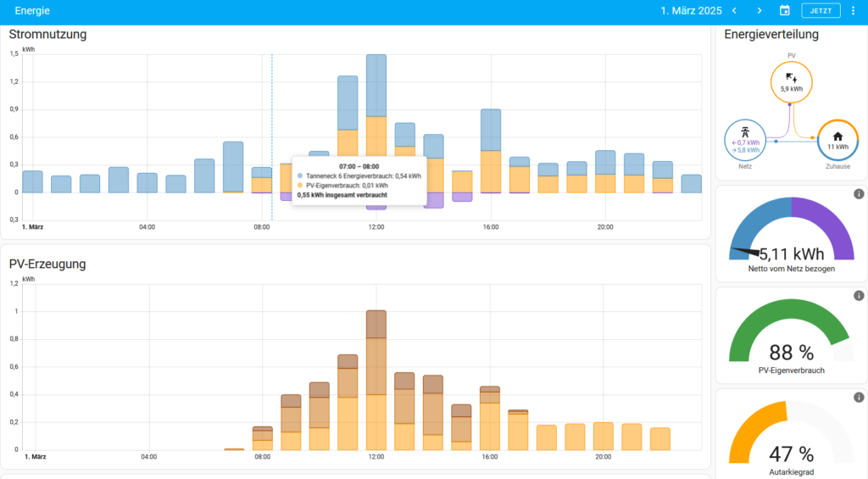Viewport: 868px width, 479px height.
Task: Open the calendar date picker icon
Action: coord(785,11)
